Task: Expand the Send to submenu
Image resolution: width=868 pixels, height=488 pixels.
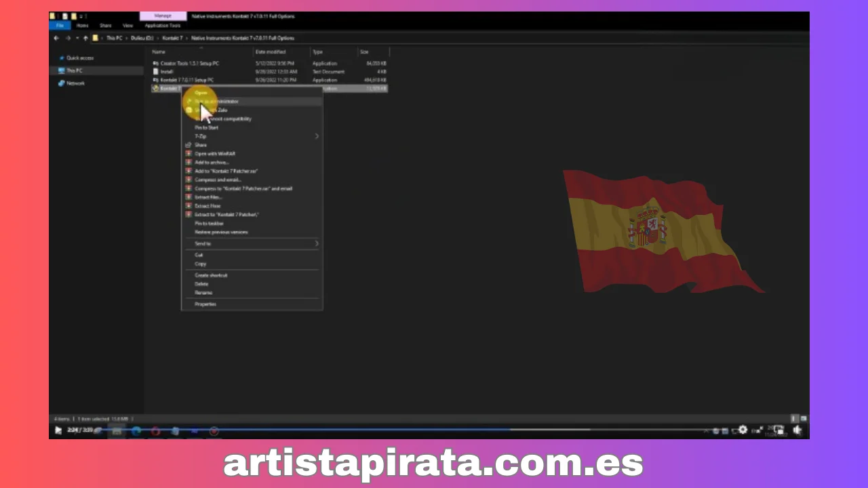Action: tap(252, 243)
